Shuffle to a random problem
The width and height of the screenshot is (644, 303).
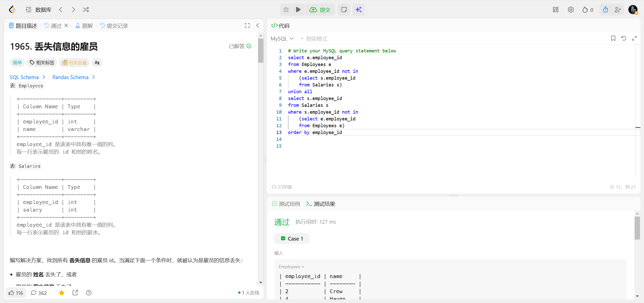[x=86, y=10]
